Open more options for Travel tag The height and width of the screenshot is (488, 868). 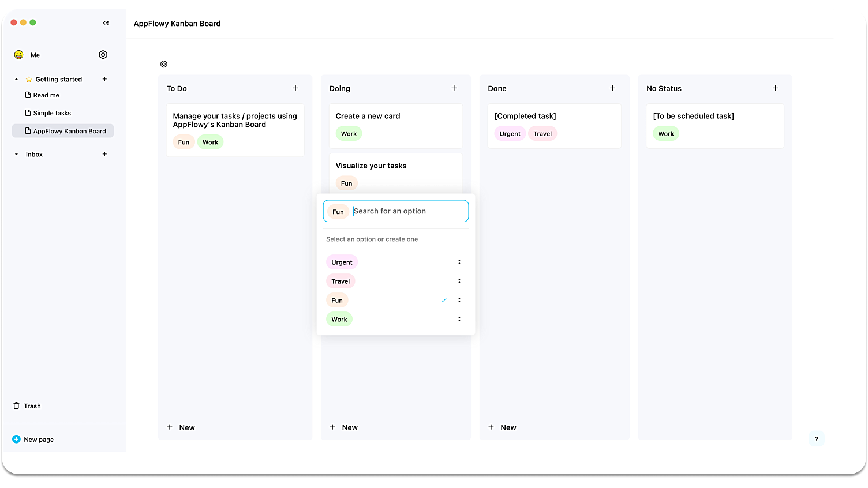pos(459,281)
